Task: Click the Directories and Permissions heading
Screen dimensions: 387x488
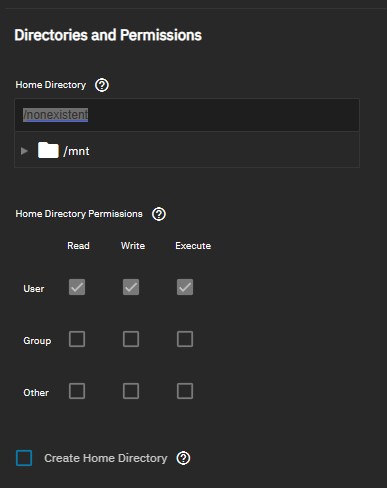Action: [x=108, y=35]
